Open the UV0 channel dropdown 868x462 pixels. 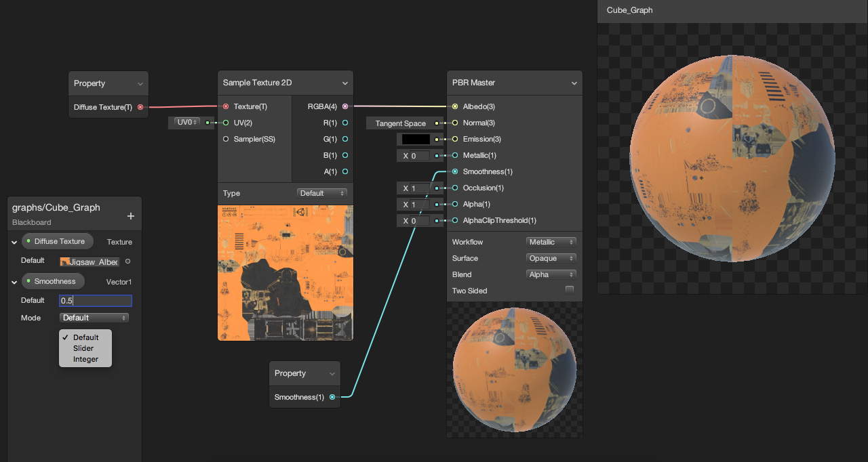pyautogui.click(x=186, y=123)
